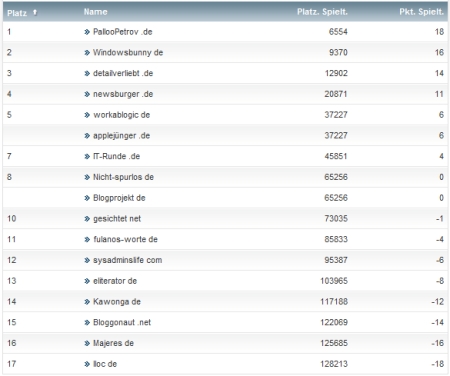Open the applejünger .de link

(121, 135)
